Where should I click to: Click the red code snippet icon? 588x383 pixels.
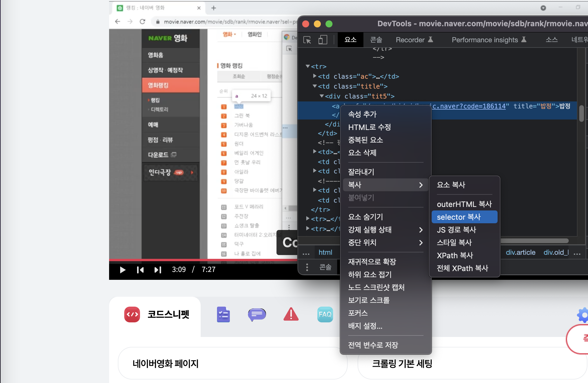(132, 315)
